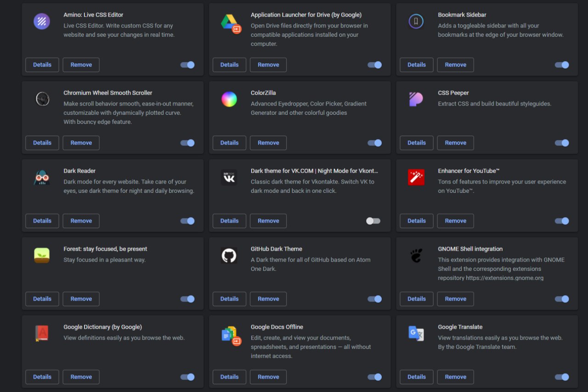
Task: Disable the Amino Live CSS Editor extension
Action: click(187, 65)
